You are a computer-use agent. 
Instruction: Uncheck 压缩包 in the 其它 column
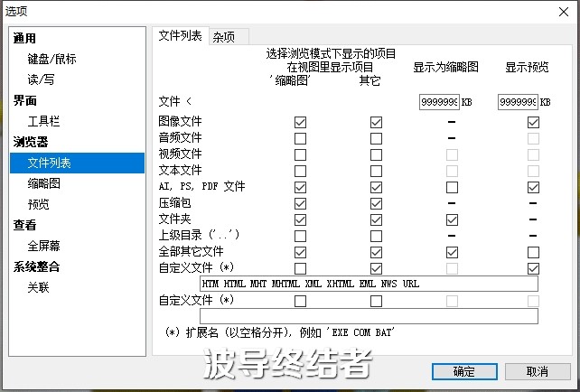(x=376, y=204)
